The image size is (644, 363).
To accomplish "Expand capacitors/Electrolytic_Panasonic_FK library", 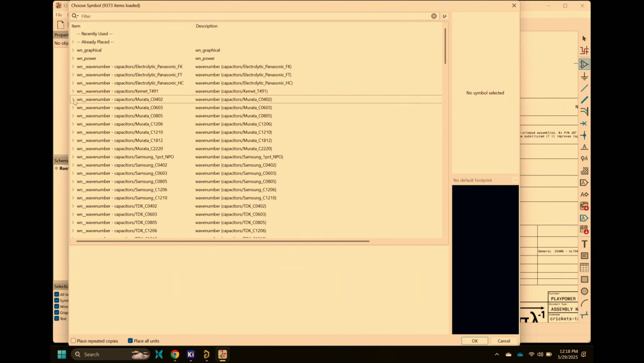I will pyautogui.click(x=73, y=67).
